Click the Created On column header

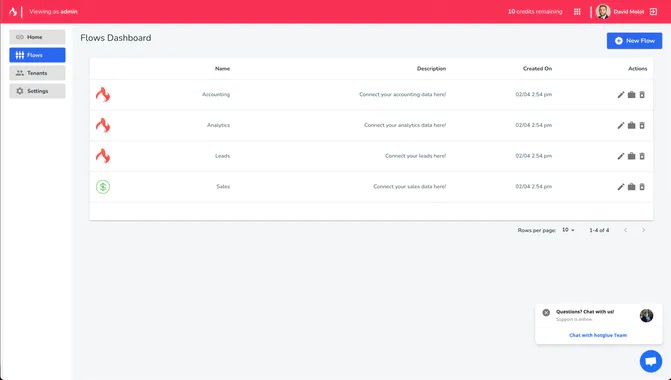pyautogui.click(x=537, y=68)
